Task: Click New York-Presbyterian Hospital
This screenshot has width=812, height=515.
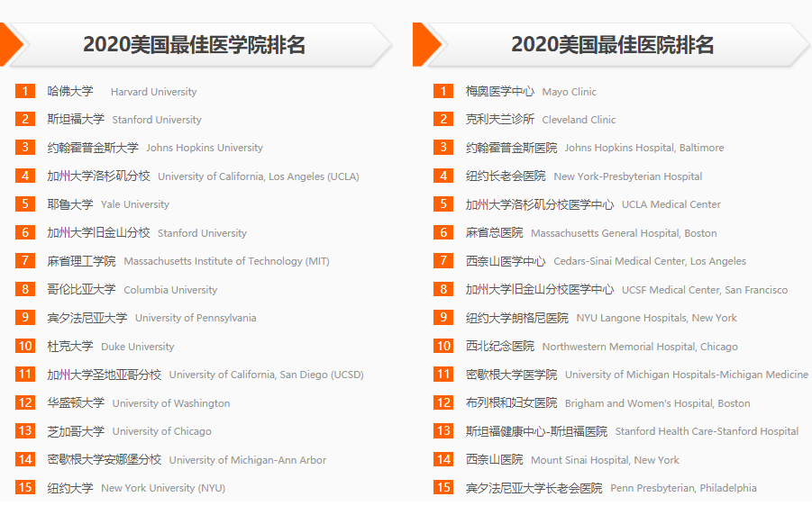Action: click(x=628, y=176)
